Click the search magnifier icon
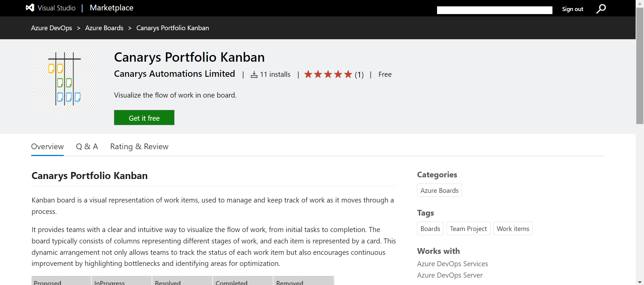Viewport: 644px width, 285px height. point(601,8)
